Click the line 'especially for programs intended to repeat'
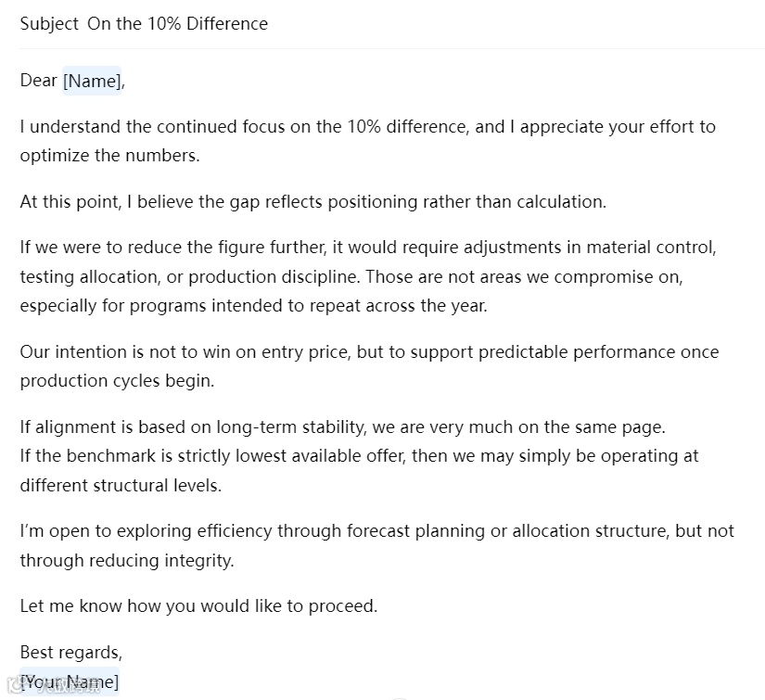 (x=254, y=306)
